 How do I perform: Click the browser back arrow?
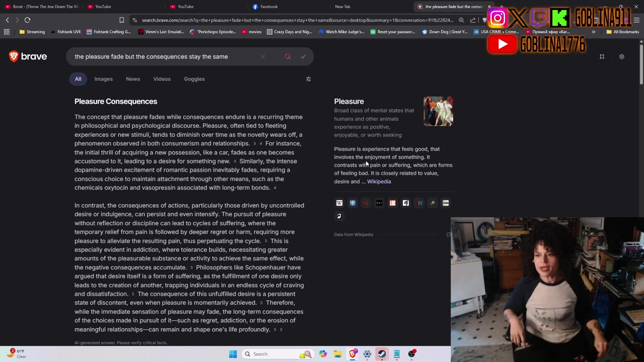tap(8, 20)
